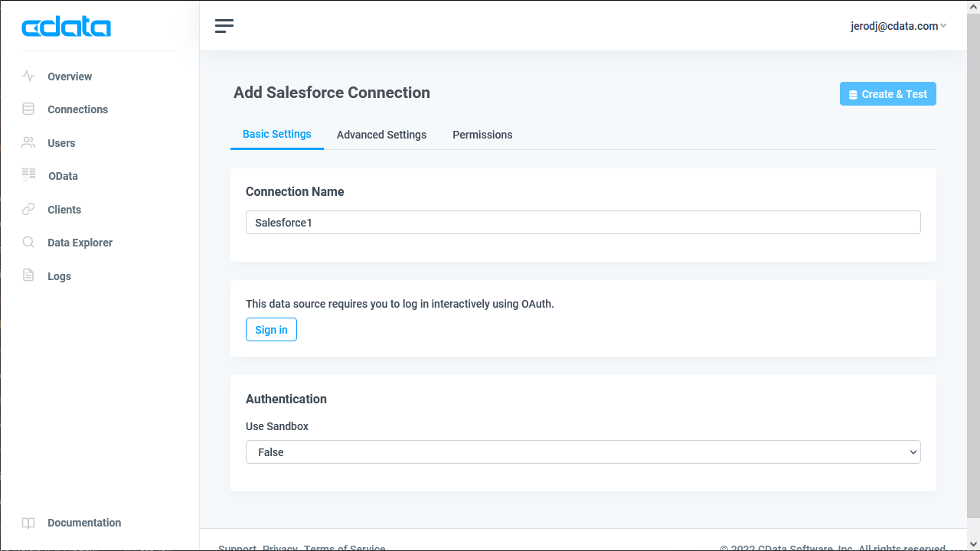Click the Add Salesforce Connection heading

click(332, 93)
